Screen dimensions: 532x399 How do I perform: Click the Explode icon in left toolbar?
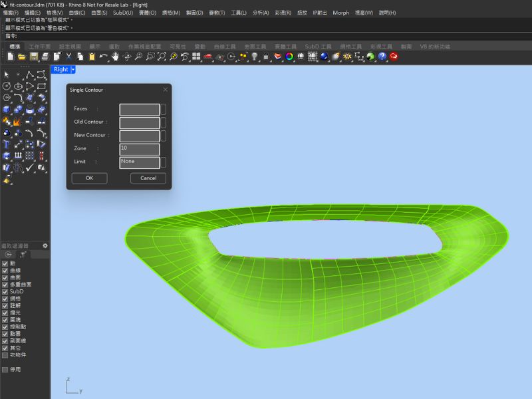point(17,122)
